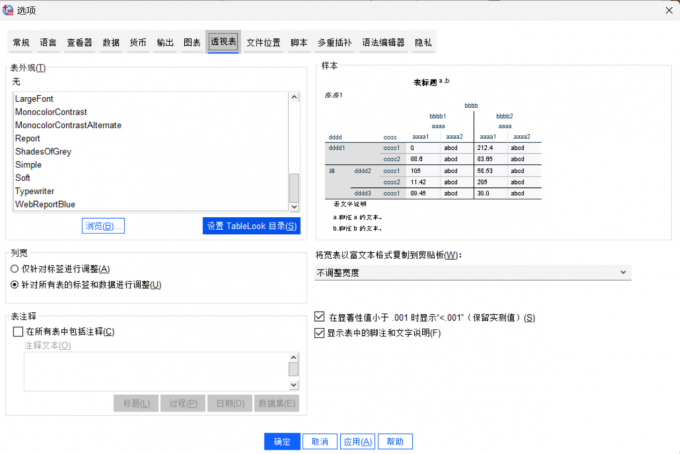Click the SPSS icon in title bar
680x454 pixels.
point(8,10)
